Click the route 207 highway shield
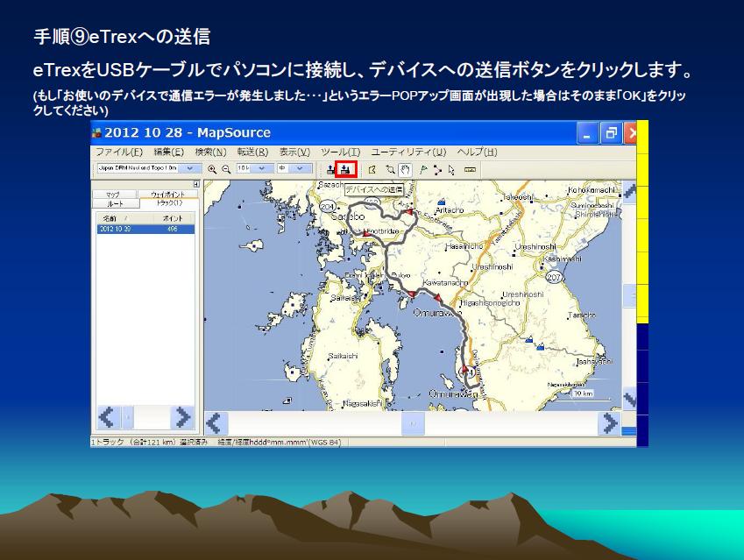Viewport: 744px width, 560px height. pos(554,277)
